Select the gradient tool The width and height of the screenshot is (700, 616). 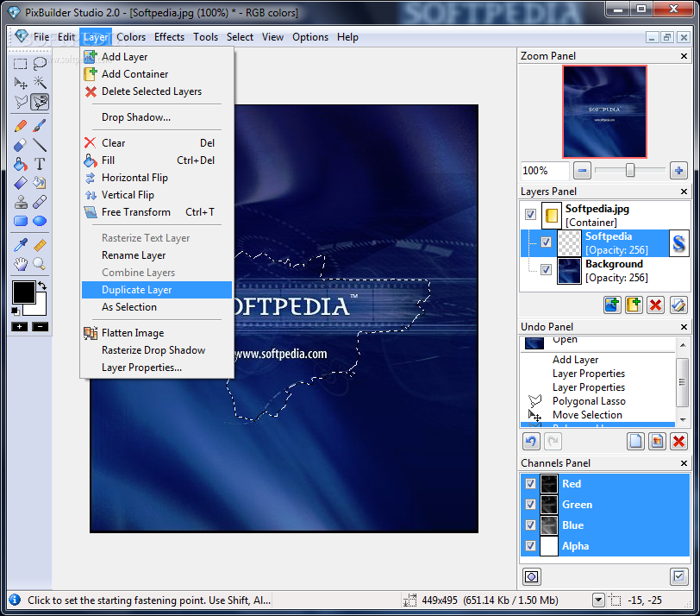pos(20,183)
